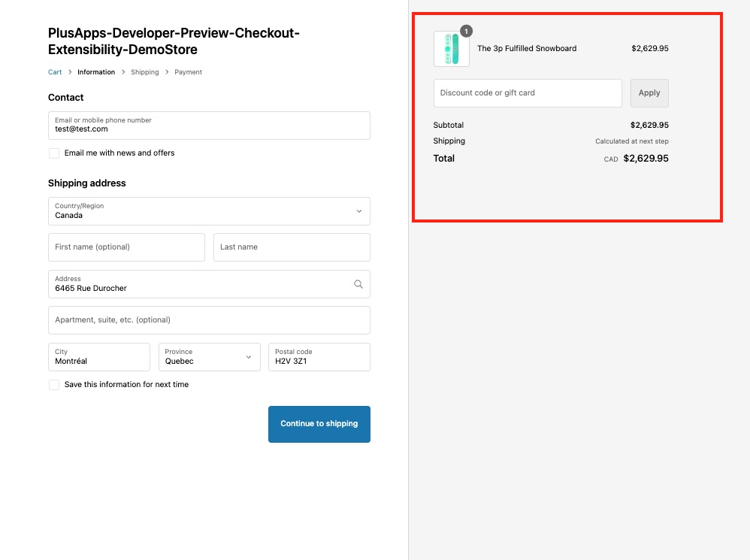Click the Email or mobile phone number field
The height and width of the screenshot is (560, 750).
209,126
